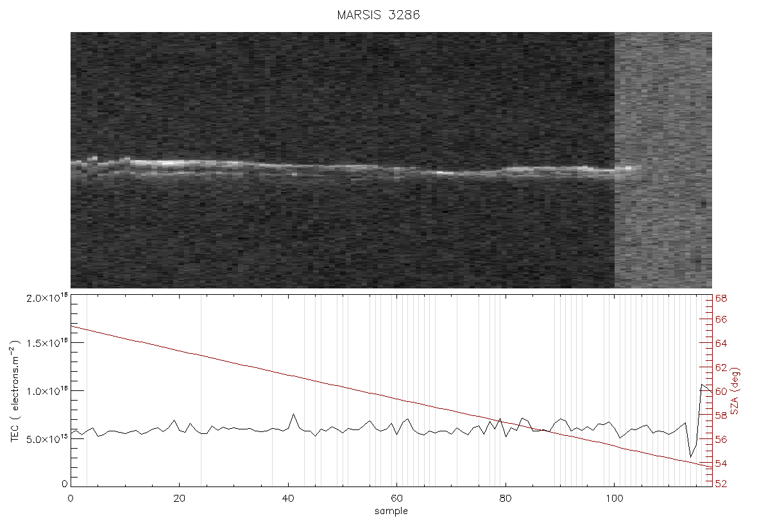The height and width of the screenshot is (532, 757).
Task: Click the 1.5×10^16 TEC tick label
Action: (x=47, y=342)
